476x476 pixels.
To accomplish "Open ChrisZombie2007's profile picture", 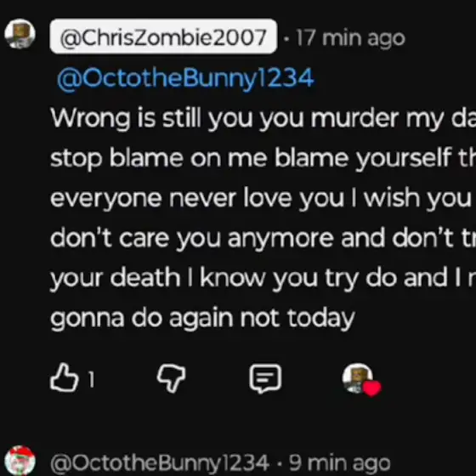I will (20, 34).
